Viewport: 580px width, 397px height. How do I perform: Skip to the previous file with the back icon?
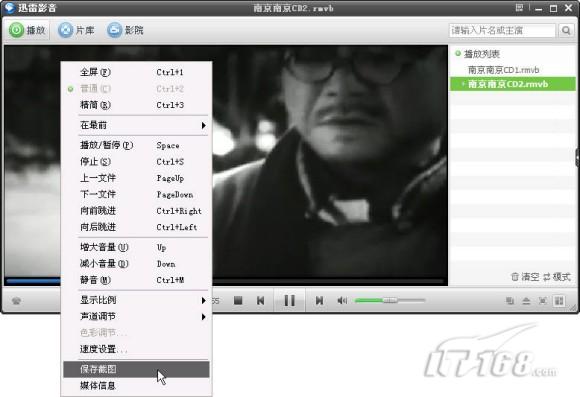[260, 300]
